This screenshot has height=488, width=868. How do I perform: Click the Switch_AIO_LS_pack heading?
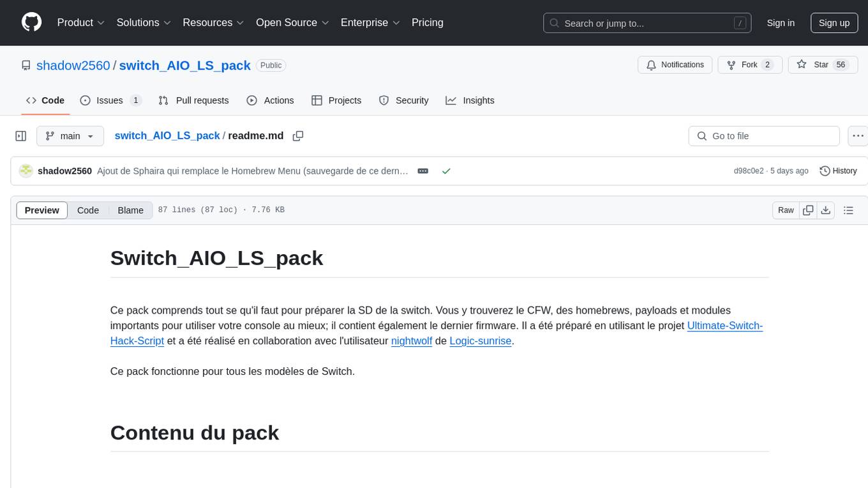[216, 258]
